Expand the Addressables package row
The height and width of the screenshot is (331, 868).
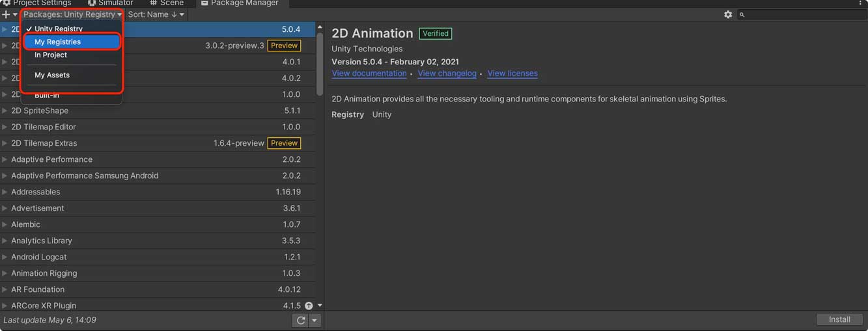point(5,192)
